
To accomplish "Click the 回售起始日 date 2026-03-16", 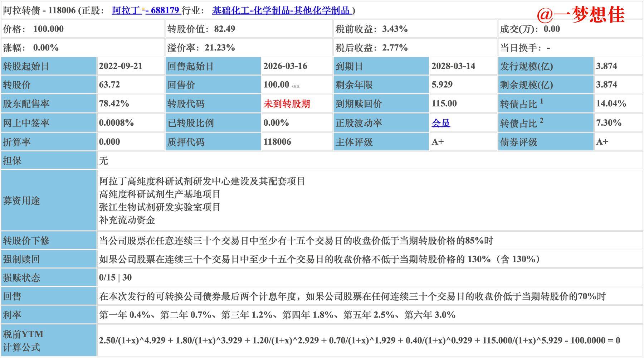I will tap(285, 66).
